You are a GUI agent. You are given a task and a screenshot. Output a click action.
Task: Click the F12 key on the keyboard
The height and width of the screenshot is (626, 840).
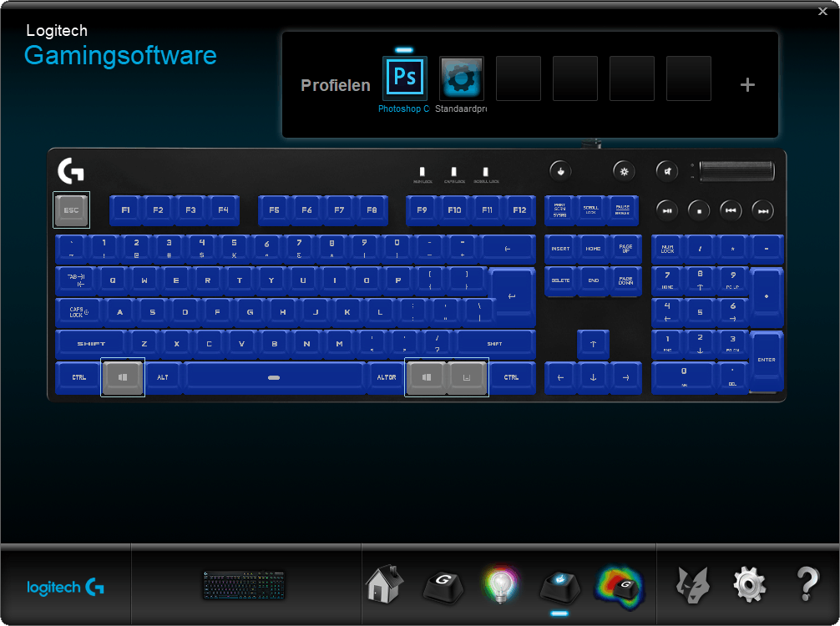519,210
